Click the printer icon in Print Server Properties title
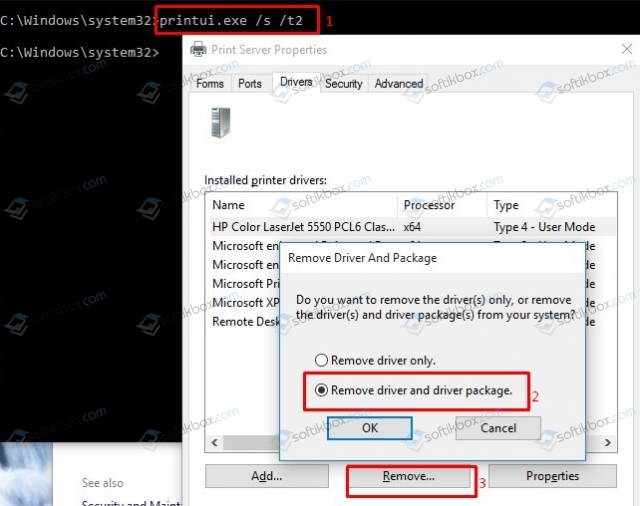640x506 pixels. point(198,49)
